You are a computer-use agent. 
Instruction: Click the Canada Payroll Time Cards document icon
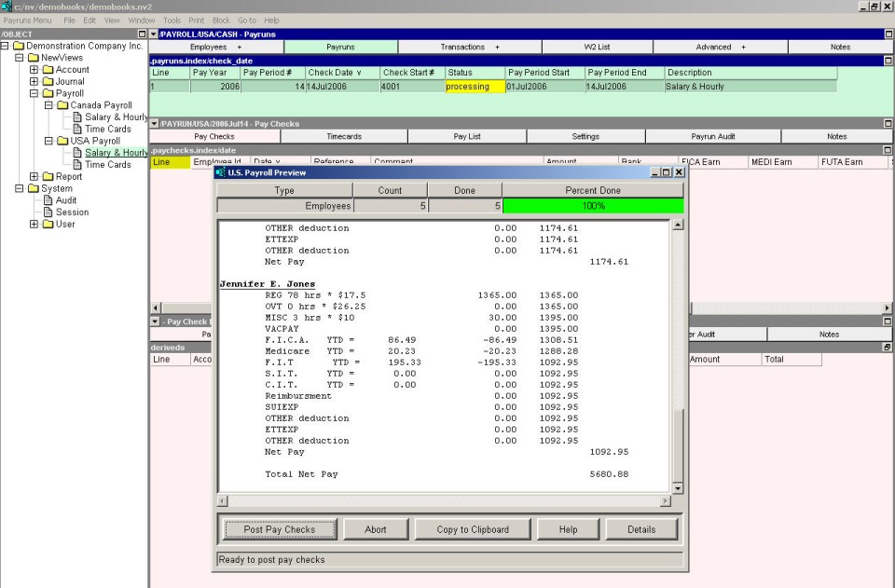pyautogui.click(x=77, y=130)
